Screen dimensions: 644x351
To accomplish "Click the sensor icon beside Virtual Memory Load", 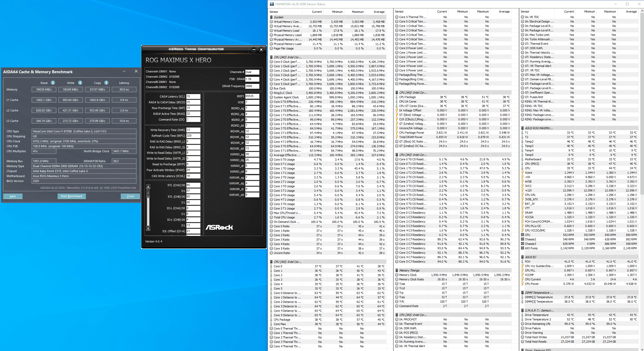I will coord(271,31).
